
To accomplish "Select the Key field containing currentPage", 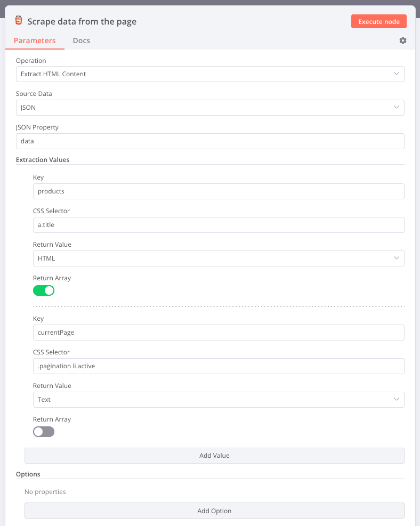I will pyautogui.click(x=219, y=332).
